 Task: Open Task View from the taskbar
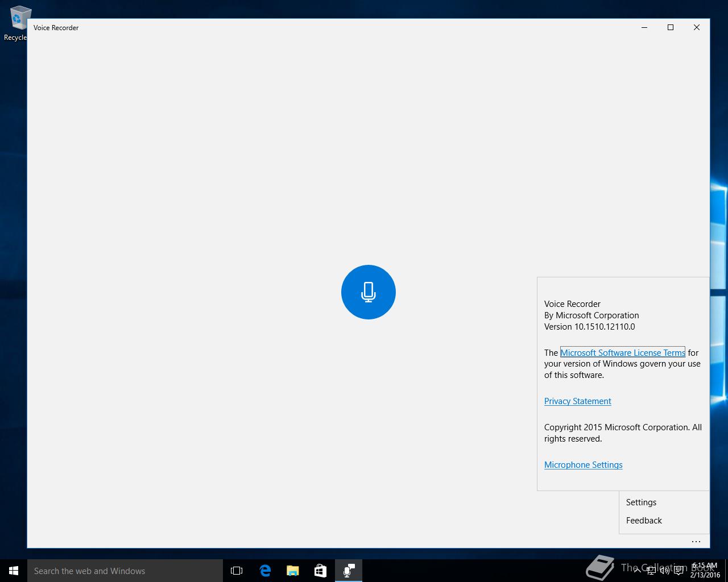pos(237,571)
